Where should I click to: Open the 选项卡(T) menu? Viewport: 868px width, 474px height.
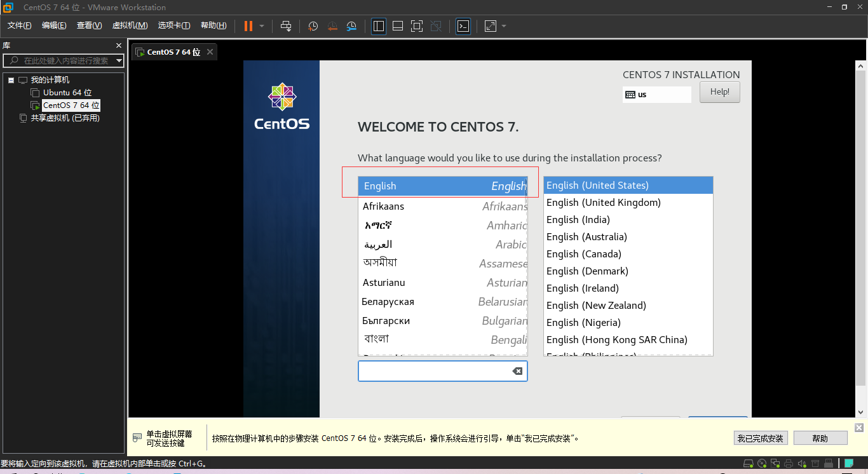click(x=174, y=25)
